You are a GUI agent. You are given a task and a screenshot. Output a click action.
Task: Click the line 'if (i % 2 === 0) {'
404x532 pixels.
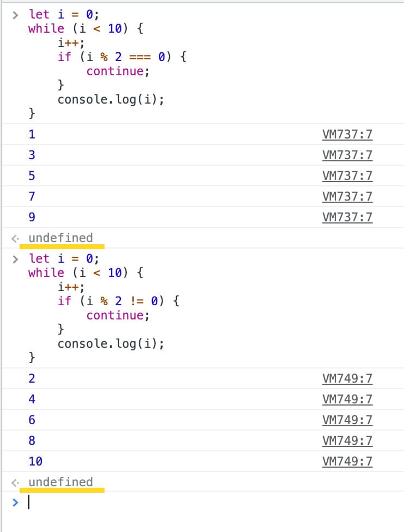point(122,57)
